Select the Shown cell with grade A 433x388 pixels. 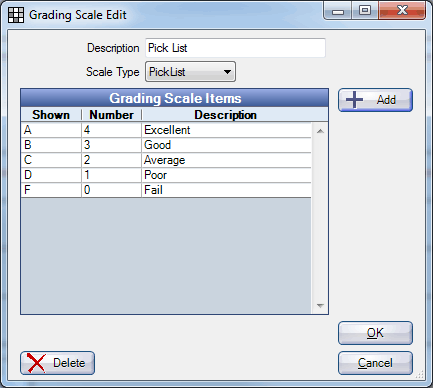pos(51,130)
